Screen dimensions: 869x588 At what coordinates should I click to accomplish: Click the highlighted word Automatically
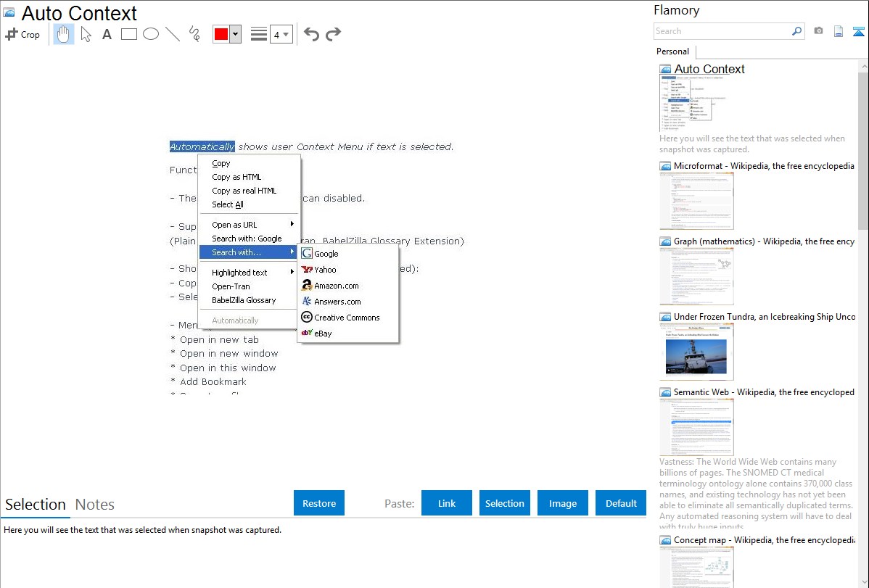(202, 147)
